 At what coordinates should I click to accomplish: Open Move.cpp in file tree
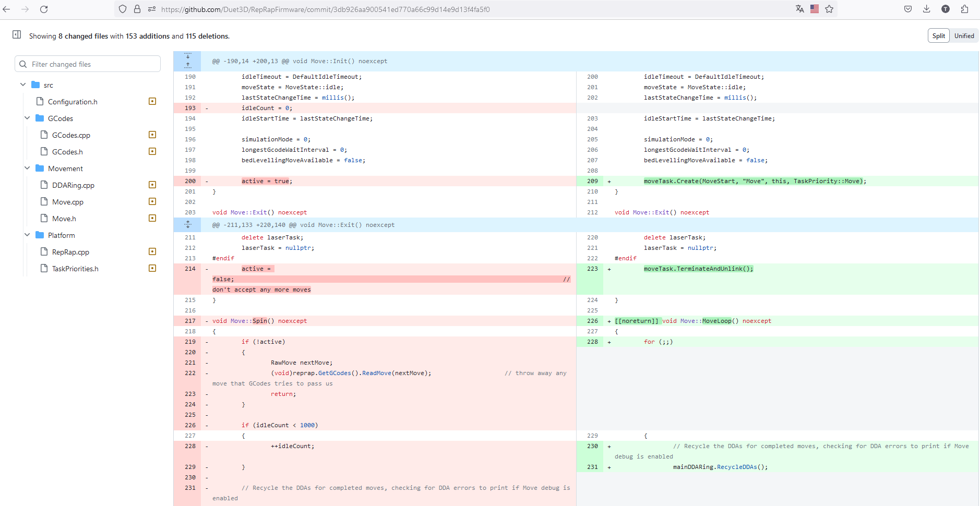(68, 202)
